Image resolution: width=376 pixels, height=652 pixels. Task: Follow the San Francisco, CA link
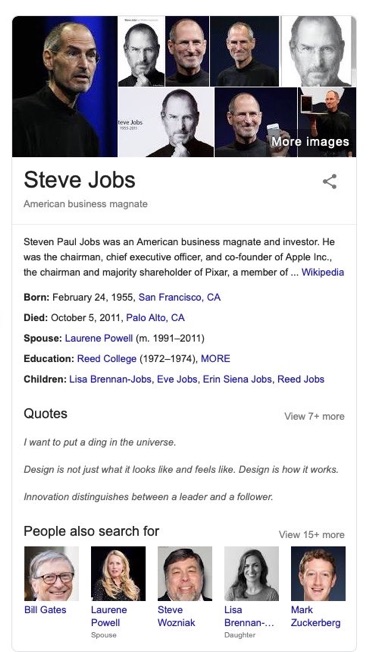click(179, 297)
